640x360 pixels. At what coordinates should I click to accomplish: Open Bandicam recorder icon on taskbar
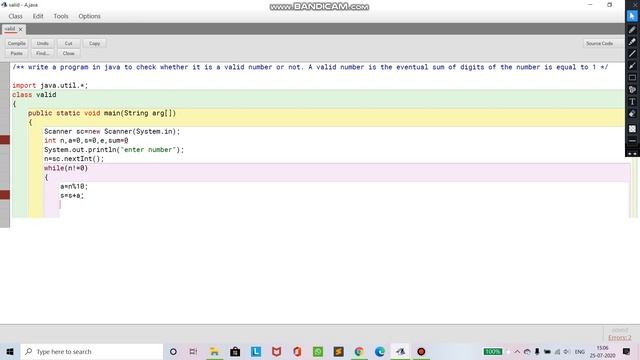421,351
